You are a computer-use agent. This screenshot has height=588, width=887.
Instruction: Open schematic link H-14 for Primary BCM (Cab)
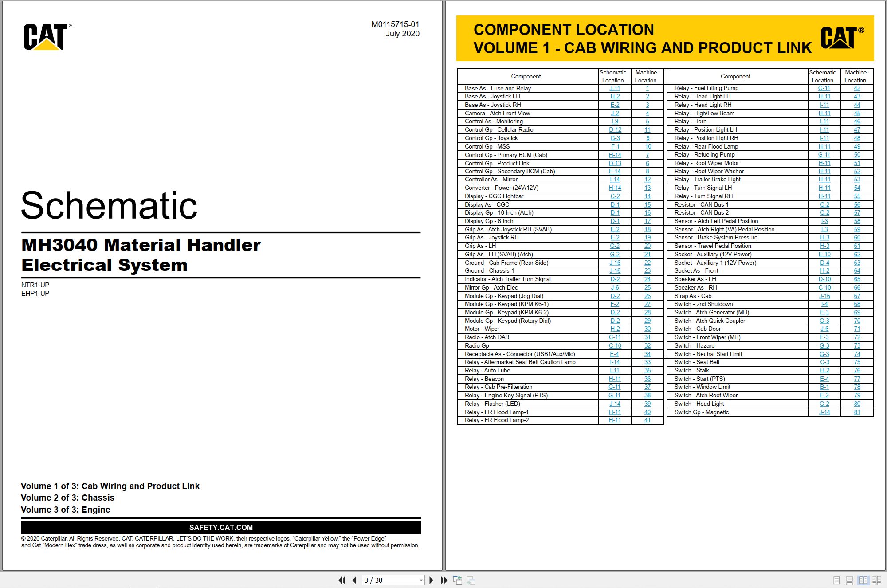615,155
